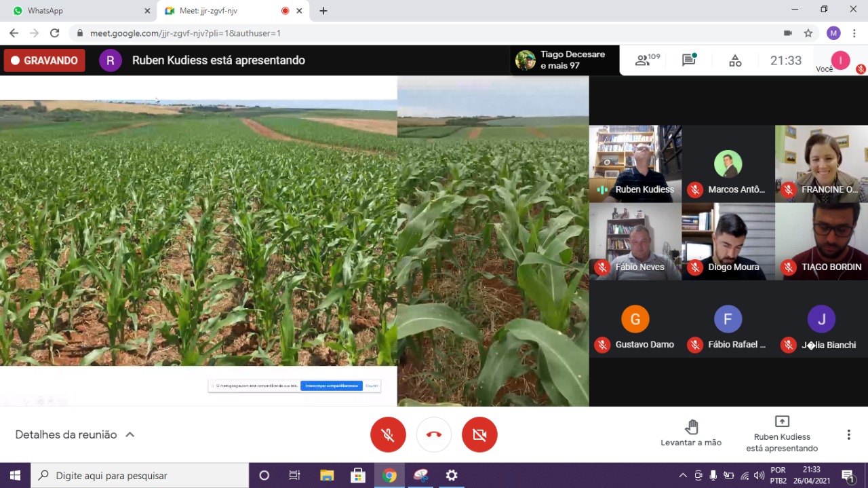This screenshot has width=868, height=488.
Task: Open Chrome profile avatar menu
Action: [833, 33]
